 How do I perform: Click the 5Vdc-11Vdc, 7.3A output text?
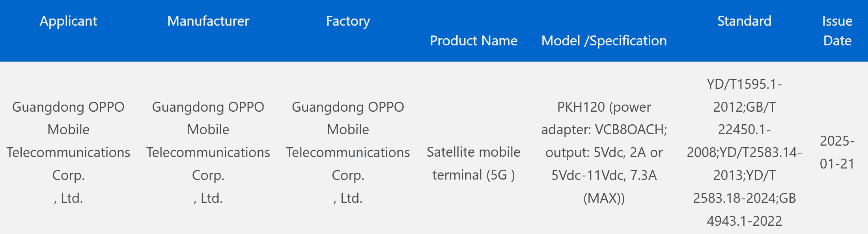click(x=604, y=175)
